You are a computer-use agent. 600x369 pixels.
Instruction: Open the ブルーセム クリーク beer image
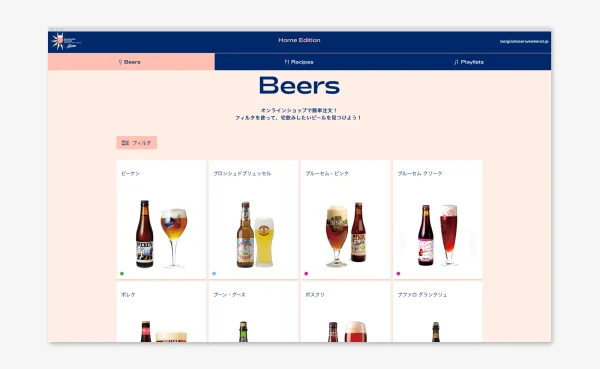point(438,235)
